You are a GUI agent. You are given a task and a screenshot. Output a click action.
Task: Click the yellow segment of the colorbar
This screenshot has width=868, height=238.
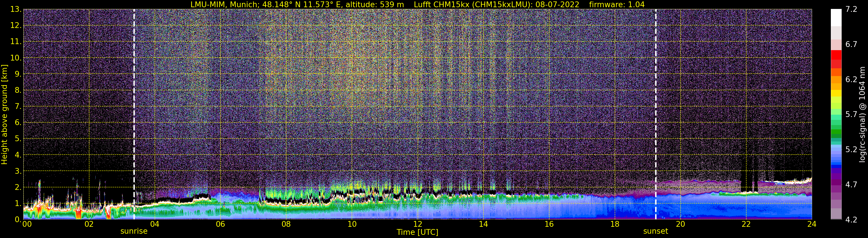coord(836,93)
